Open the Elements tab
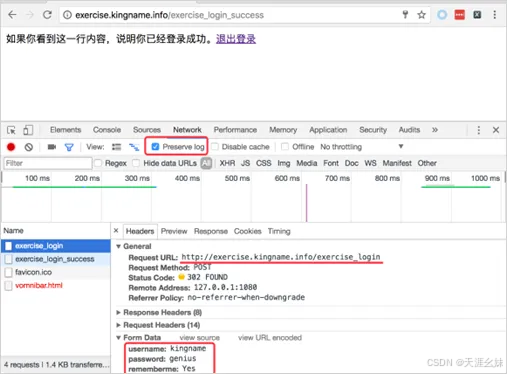This screenshot has width=507, height=374. [66, 130]
